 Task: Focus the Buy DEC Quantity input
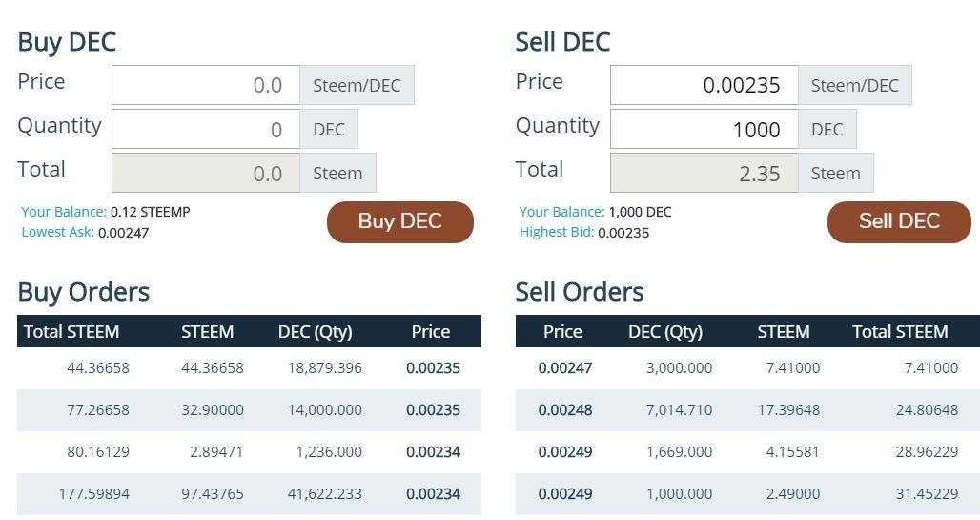206,129
